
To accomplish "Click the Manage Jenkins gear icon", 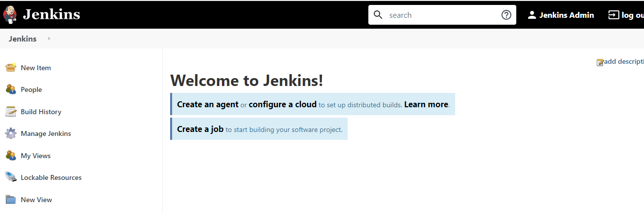I will 11,133.
